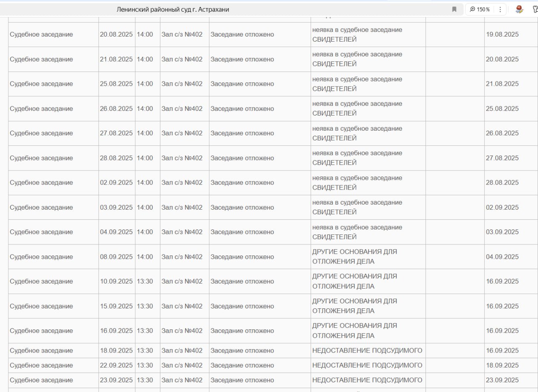This screenshot has width=538, height=392.
Task: Click the date cell 15.09.2025
Action: pyautogui.click(x=116, y=306)
